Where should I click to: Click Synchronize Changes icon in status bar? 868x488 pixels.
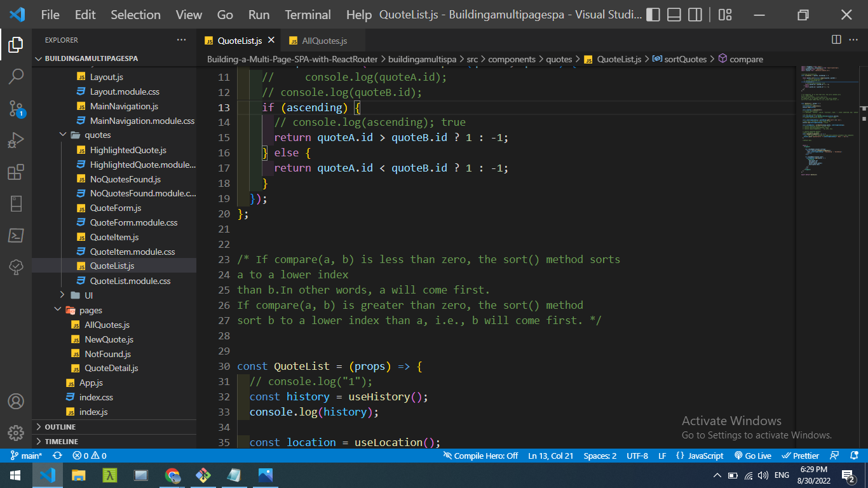57,456
